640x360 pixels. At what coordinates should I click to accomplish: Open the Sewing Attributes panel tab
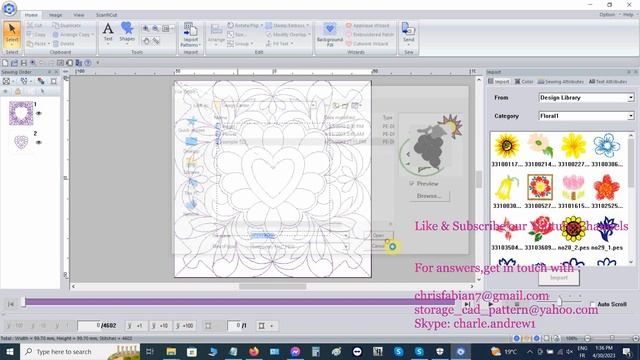pos(561,82)
